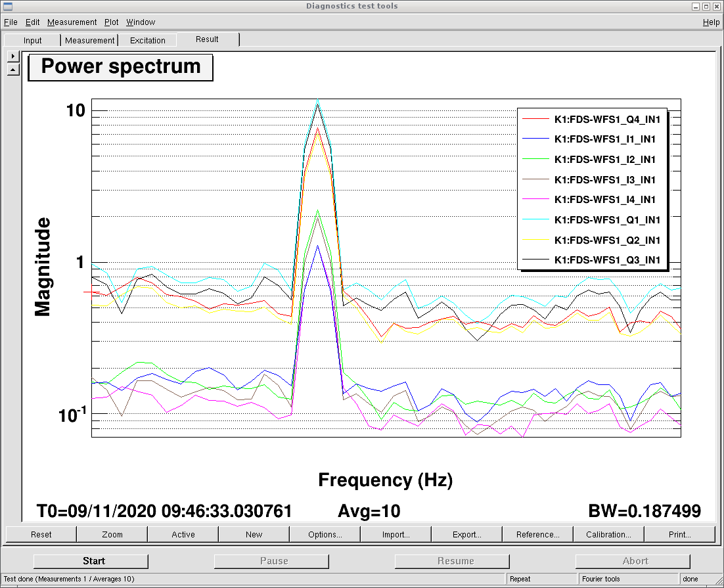This screenshot has height=588, width=724.
Task: Click the Power spectrum plot title
Action: (120, 67)
